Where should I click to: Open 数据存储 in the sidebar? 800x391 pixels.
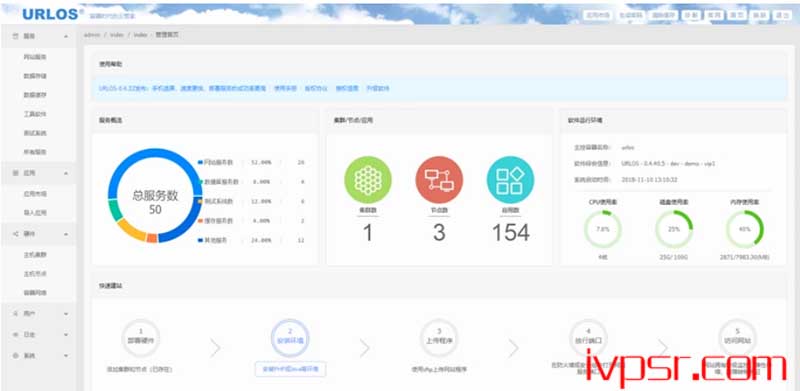(x=35, y=76)
